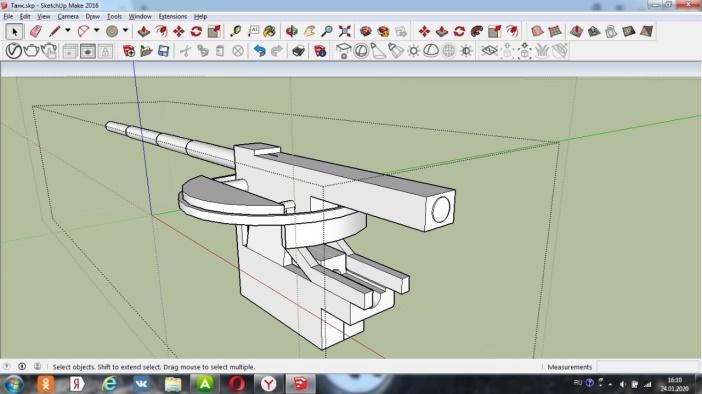Click the Print icon
Screen dimensions: 702x394
pyautogui.click(x=298, y=51)
